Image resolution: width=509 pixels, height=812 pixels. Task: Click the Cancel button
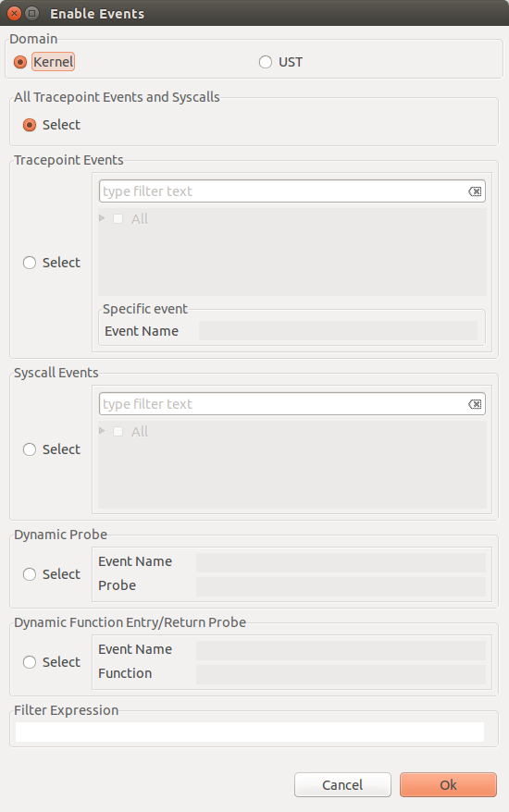click(342, 785)
